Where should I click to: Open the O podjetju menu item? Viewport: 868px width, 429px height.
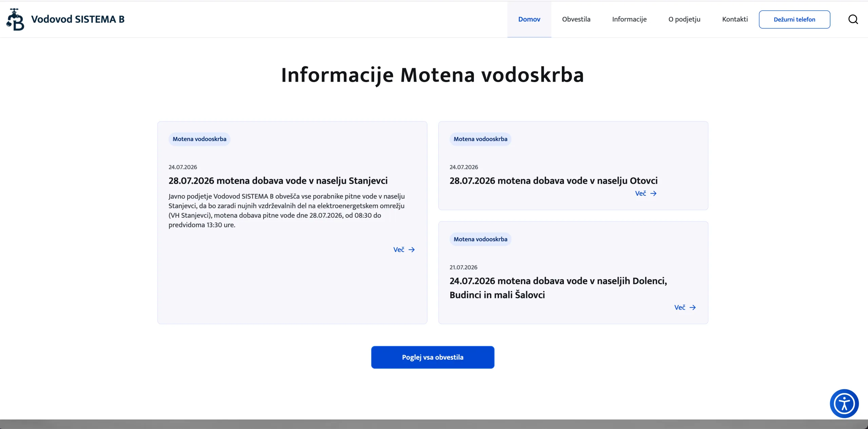pos(684,19)
